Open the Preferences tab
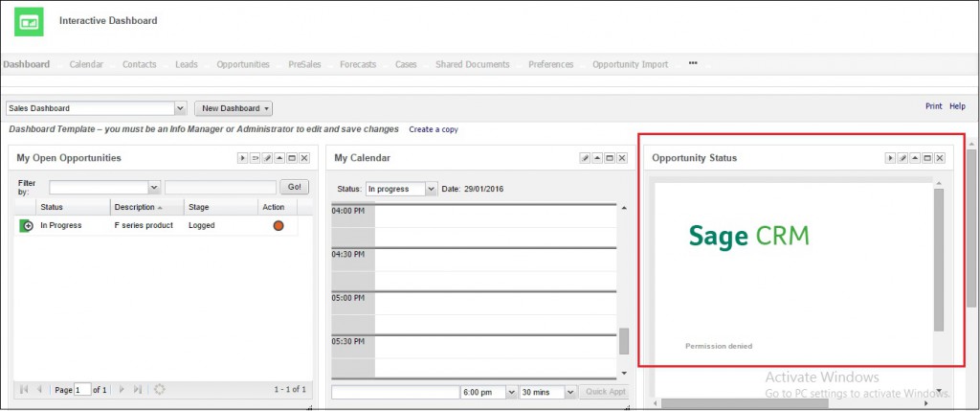980x411 pixels. pos(550,64)
